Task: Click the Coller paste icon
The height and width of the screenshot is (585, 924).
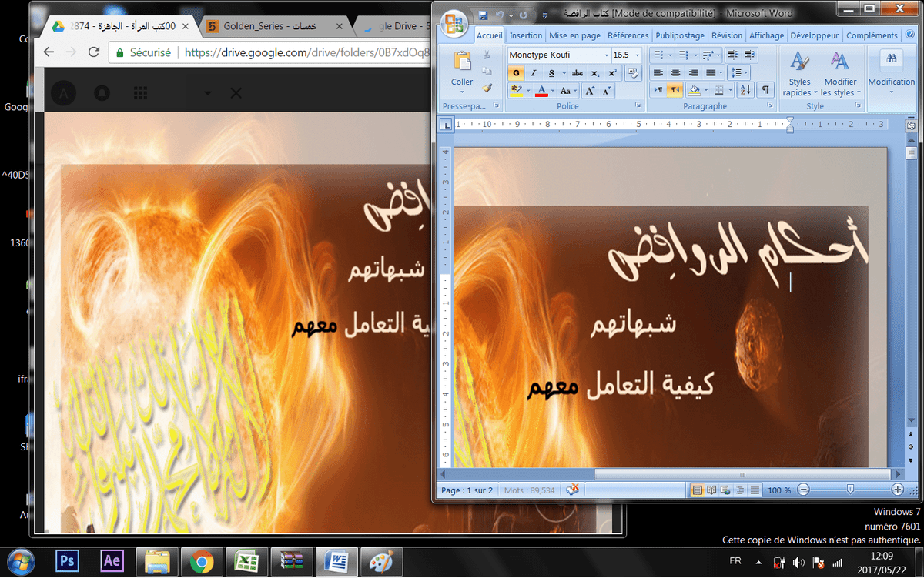Action: click(x=462, y=62)
